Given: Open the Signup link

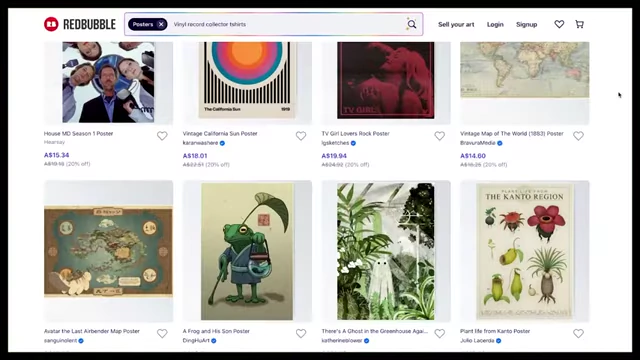Looking at the screenshot, I should 527,24.
